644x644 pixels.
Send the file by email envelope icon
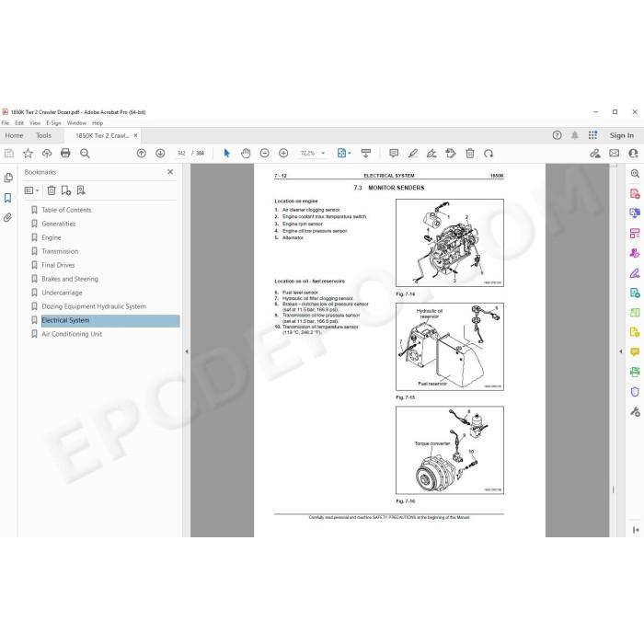pyautogui.click(x=614, y=154)
